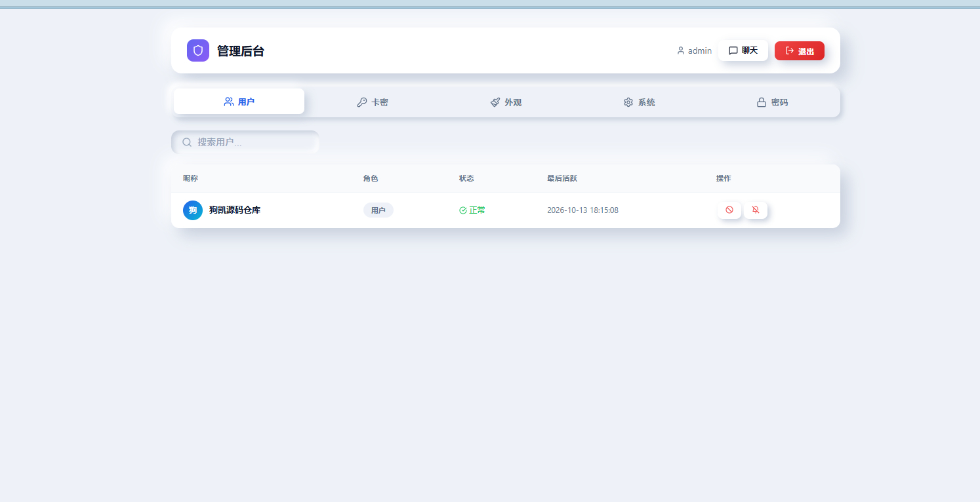Go to the 系统 tab
The image size is (980, 502).
coord(640,102)
